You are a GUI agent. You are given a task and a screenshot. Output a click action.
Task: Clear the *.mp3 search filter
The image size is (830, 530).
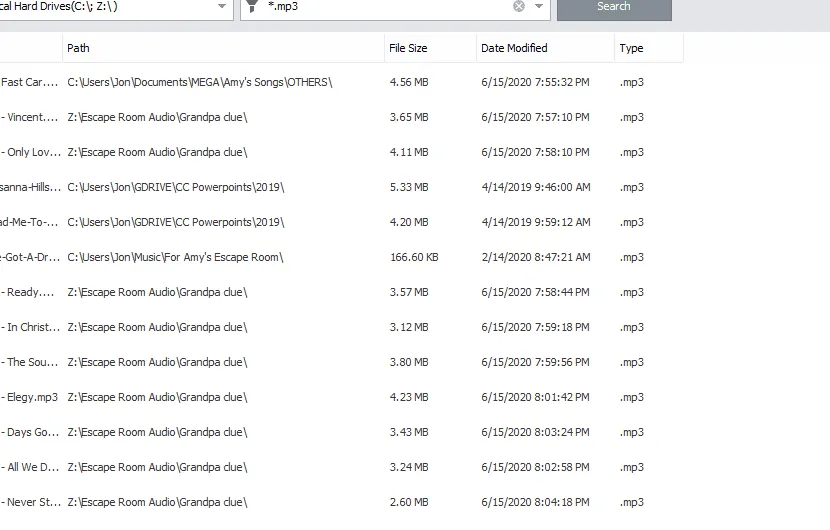coord(519,6)
